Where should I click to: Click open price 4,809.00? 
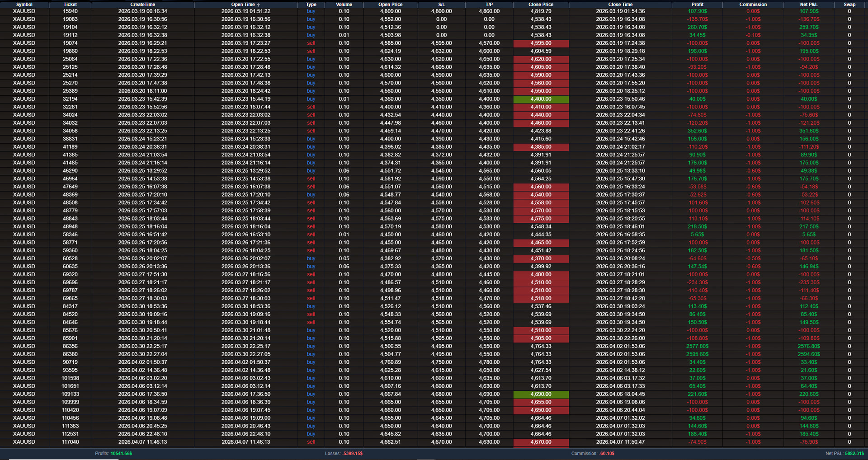tap(390, 11)
